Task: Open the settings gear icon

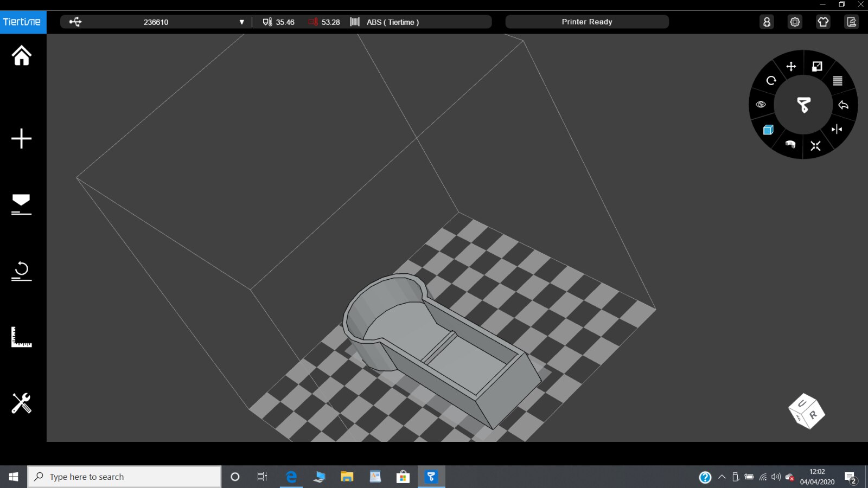Action: pyautogui.click(x=795, y=22)
